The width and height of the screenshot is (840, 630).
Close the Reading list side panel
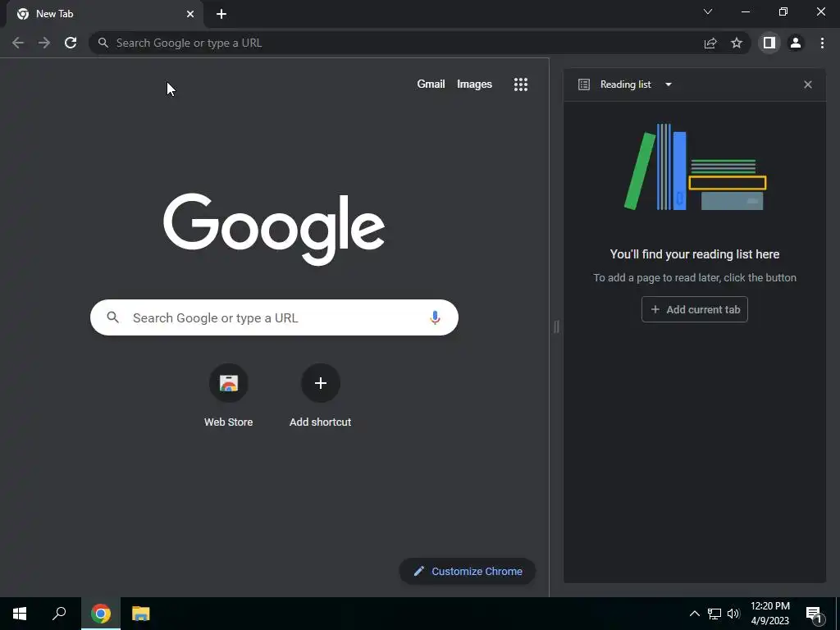point(808,84)
